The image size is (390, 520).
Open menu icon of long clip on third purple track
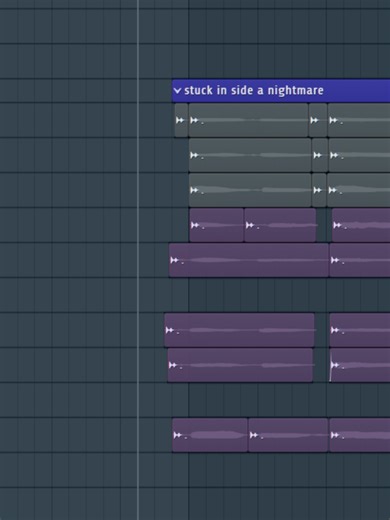coord(170,330)
